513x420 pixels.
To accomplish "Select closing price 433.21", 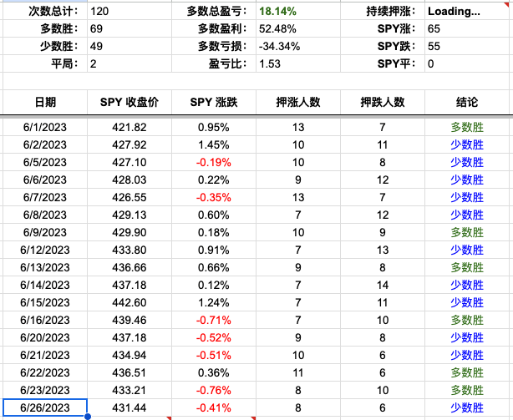I will tap(130, 390).
